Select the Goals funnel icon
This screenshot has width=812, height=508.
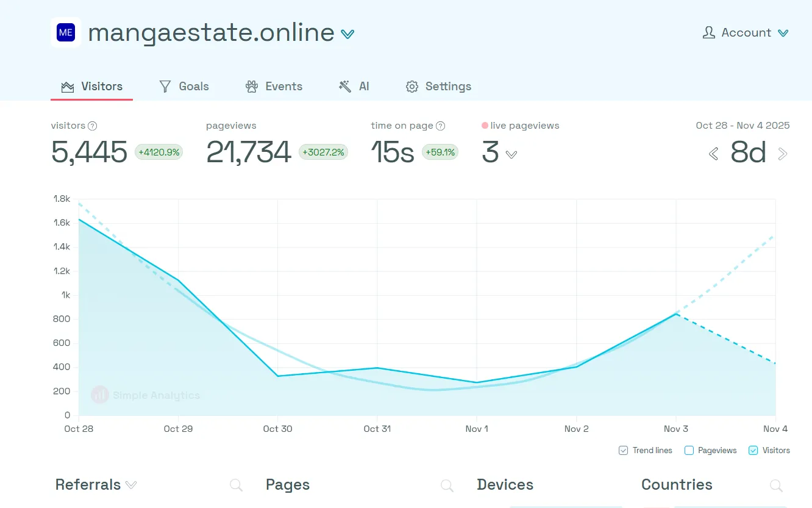pos(165,86)
